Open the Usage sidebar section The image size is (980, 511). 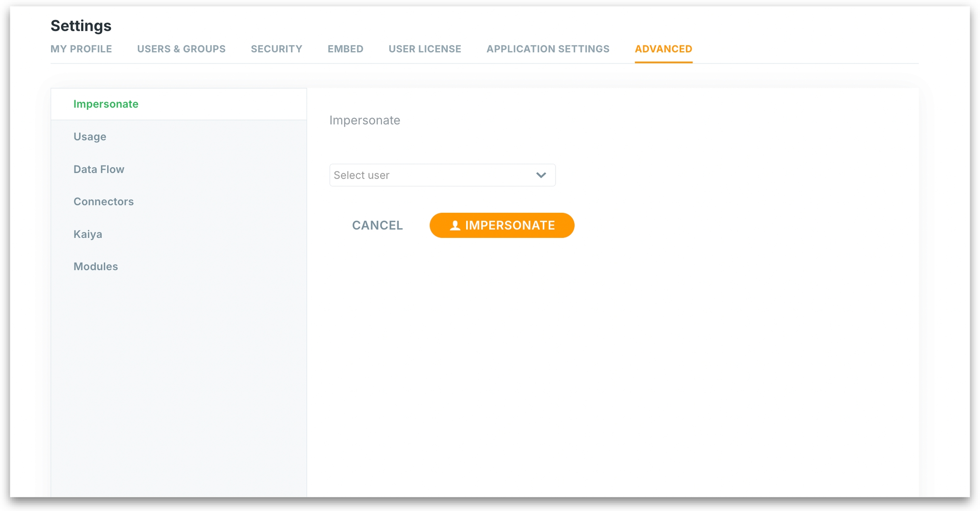90,137
